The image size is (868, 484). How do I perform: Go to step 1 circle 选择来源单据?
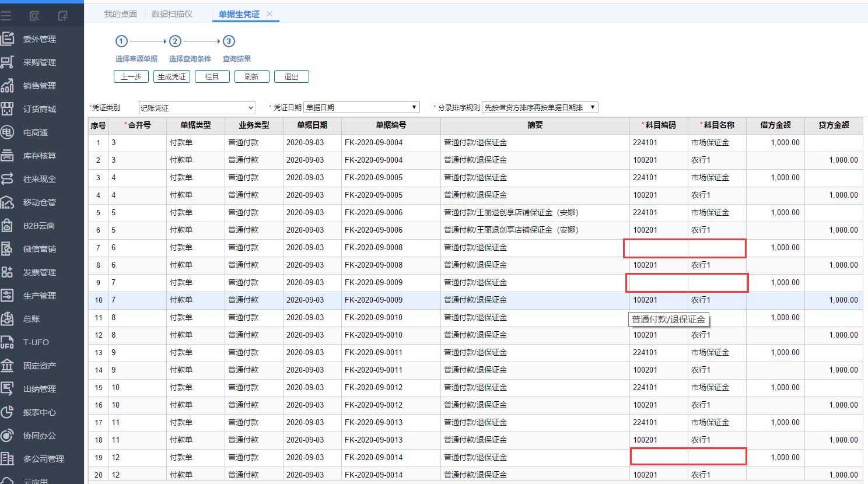[121, 41]
